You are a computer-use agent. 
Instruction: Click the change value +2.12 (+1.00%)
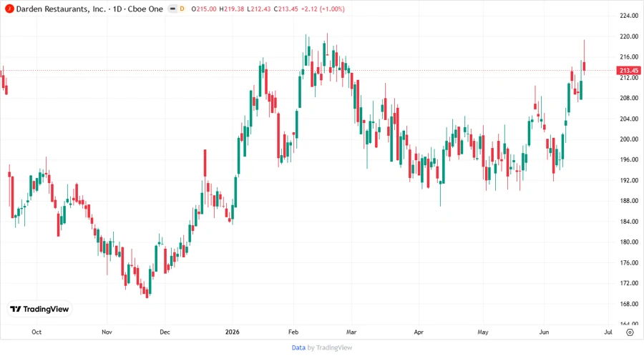point(323,9)
